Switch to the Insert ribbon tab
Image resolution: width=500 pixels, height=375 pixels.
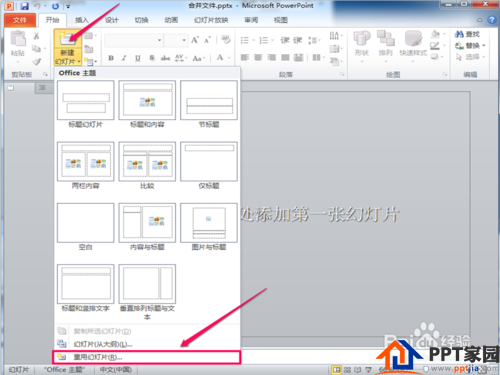coord(82,20)
